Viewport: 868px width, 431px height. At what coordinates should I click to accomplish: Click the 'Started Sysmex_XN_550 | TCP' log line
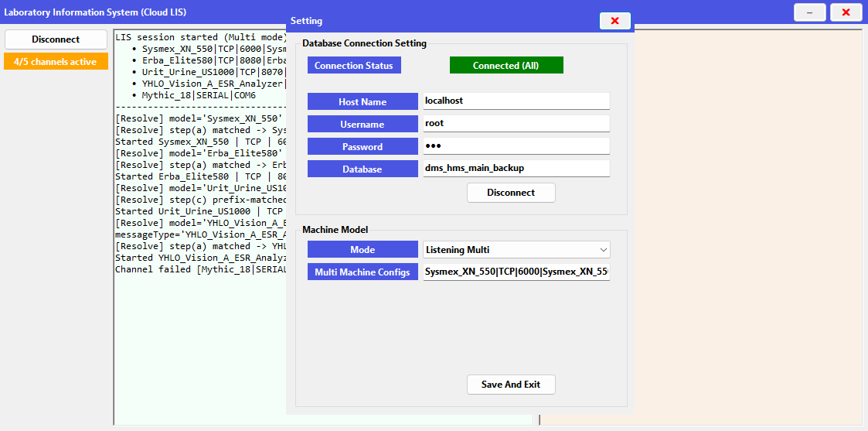200,142
